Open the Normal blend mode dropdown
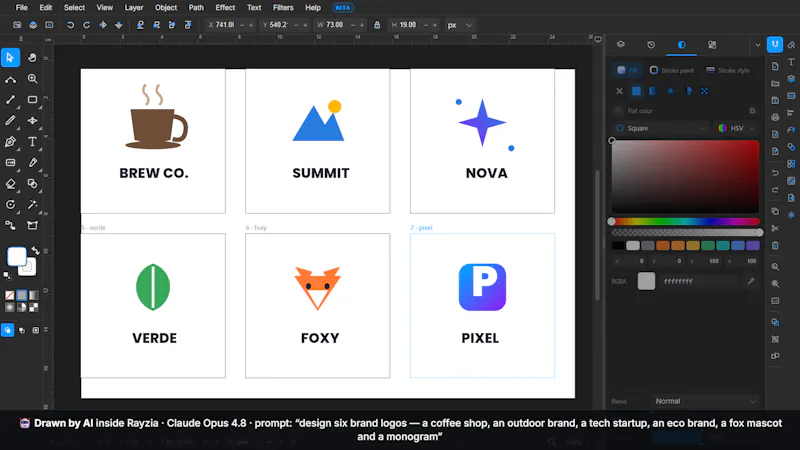 (705, 402)
